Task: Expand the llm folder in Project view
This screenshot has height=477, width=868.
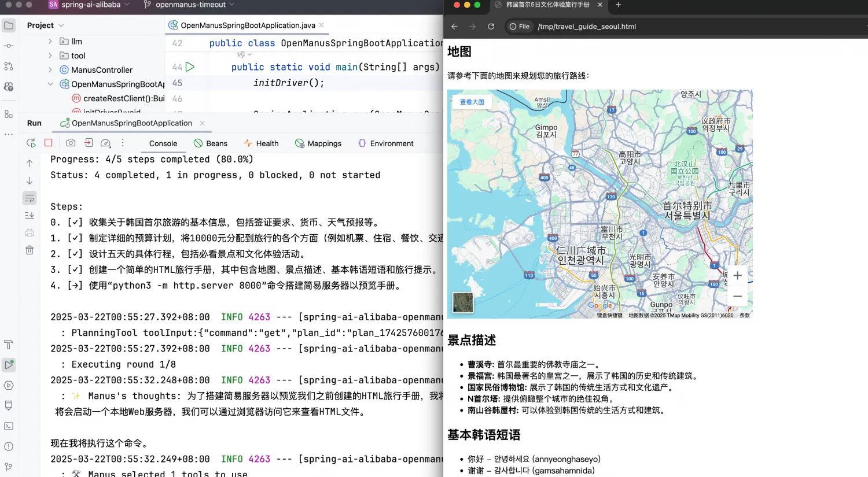Action: click(50, 41)
